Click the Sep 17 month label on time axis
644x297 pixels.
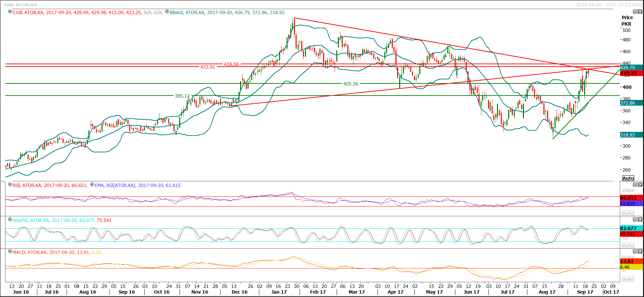(585, 292)
